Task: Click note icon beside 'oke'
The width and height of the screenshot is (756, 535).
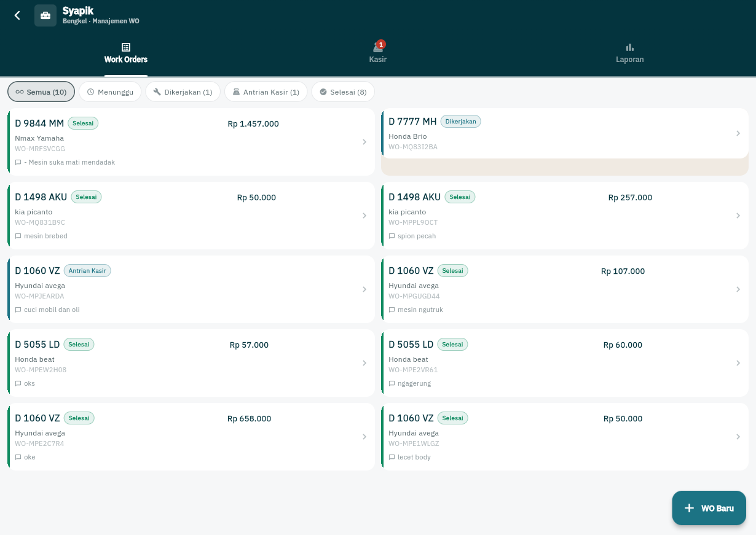Action: coord(18,458)
